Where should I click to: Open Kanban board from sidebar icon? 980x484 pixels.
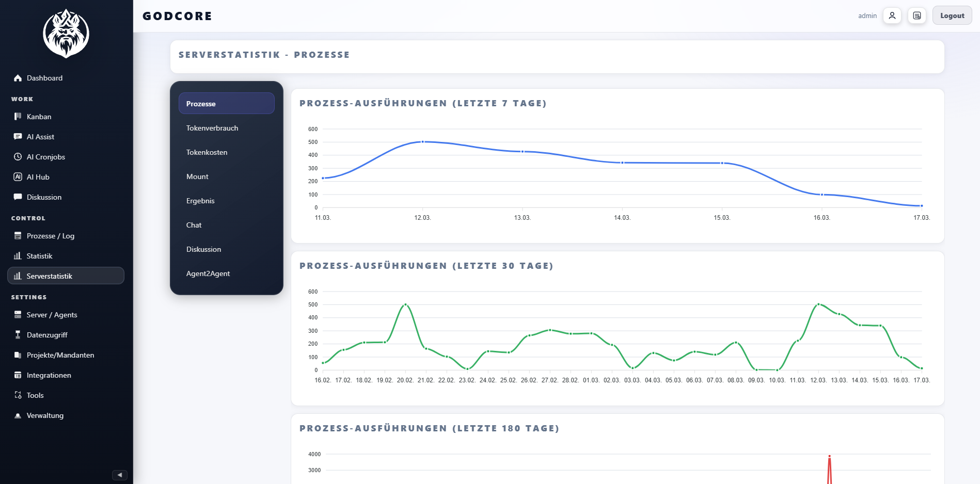click(18, 117)
